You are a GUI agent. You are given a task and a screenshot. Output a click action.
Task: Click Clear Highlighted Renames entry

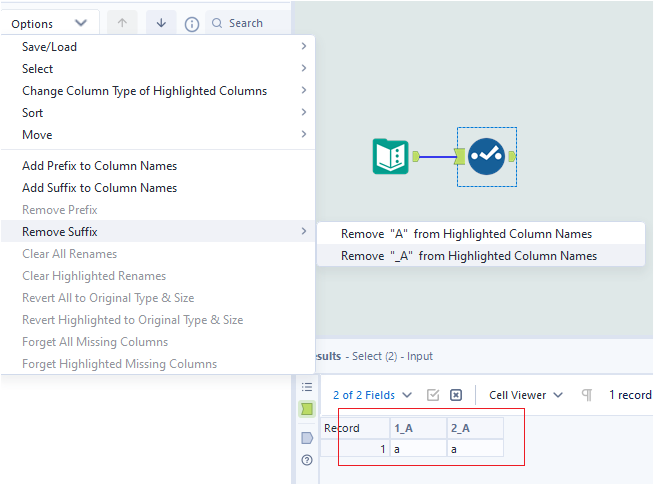[158, 276]
